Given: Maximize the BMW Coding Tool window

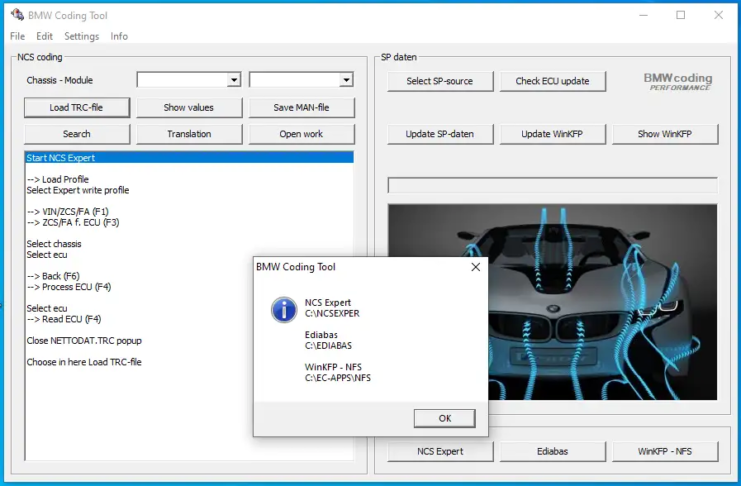Looking at the screenshot, I should coord(681,15).
